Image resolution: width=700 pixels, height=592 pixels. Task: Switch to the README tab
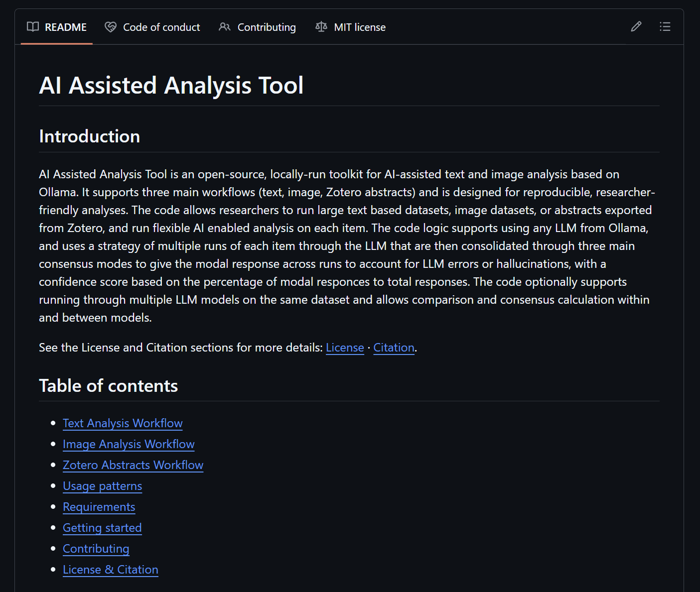(x=65, y=27)
